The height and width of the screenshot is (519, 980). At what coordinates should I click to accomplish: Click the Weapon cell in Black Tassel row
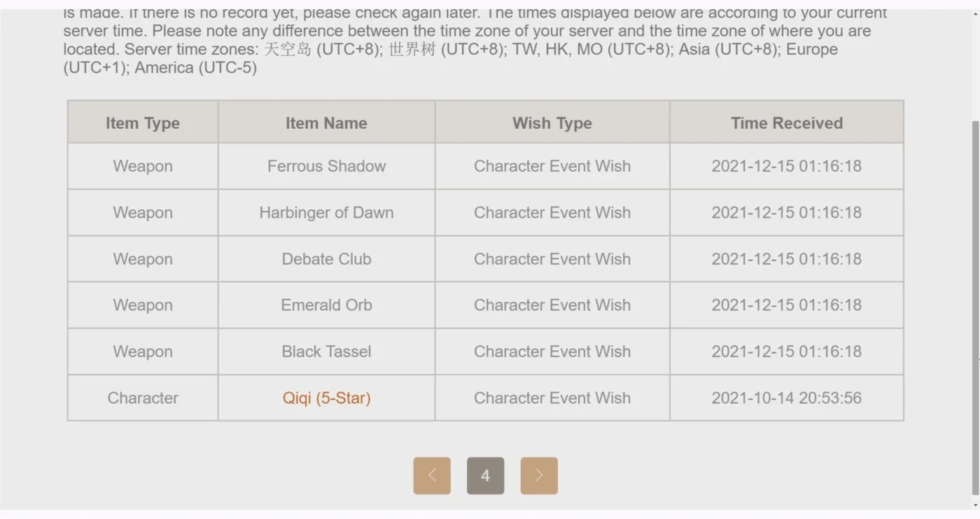pos(143,351)
